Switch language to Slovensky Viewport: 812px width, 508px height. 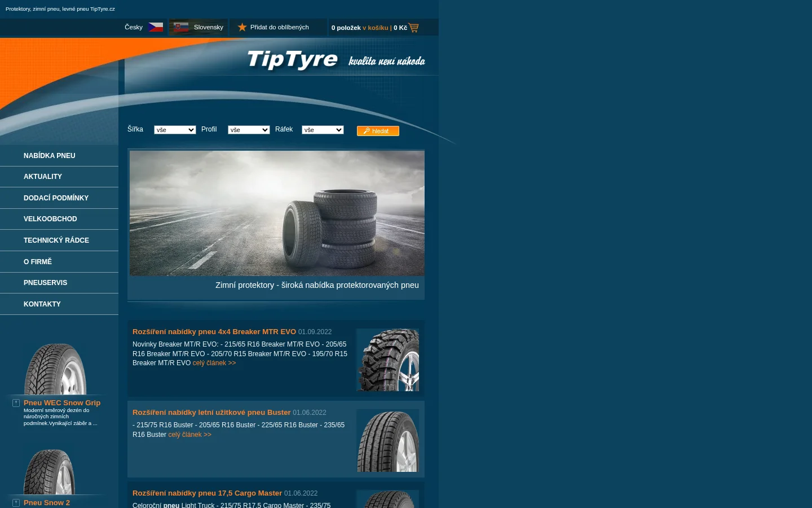pos(209,27)
